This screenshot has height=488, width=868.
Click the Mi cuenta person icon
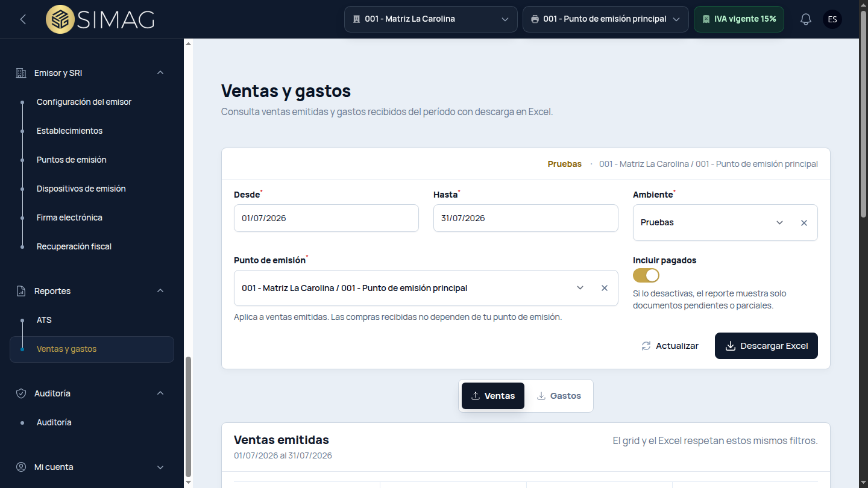pos(21,467)
